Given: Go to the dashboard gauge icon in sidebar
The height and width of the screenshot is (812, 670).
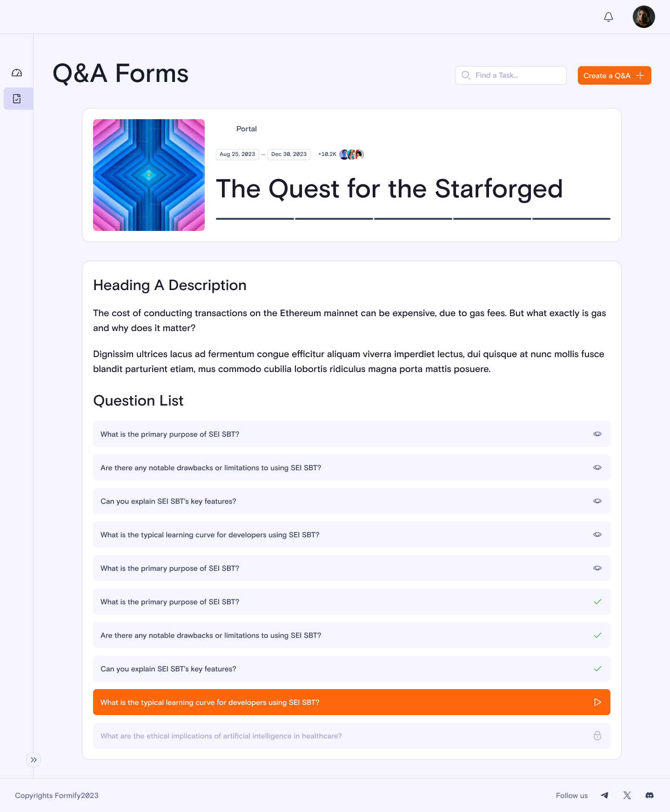Looking at the screenshot, I should pyautogui.click(x=17, y=73).
